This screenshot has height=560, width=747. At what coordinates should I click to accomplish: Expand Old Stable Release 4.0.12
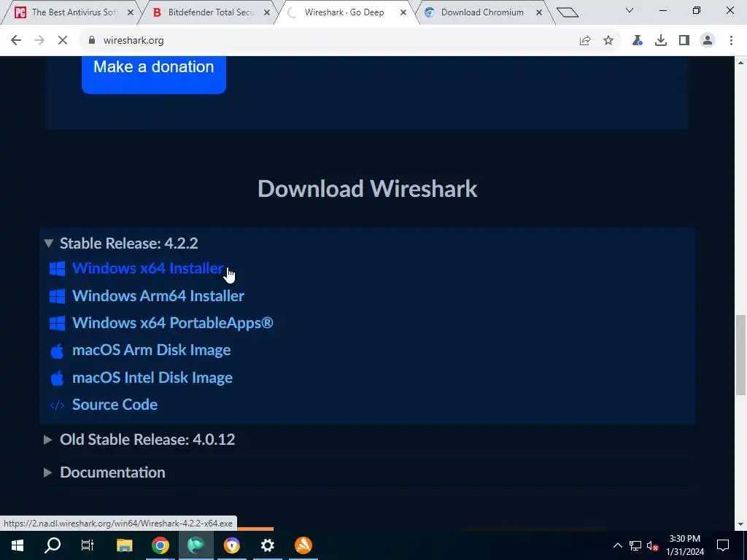139,440
